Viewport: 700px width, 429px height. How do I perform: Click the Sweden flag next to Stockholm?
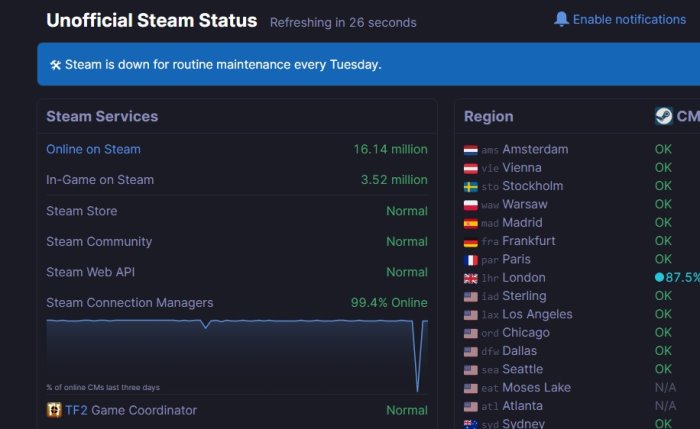coord(471,187)
